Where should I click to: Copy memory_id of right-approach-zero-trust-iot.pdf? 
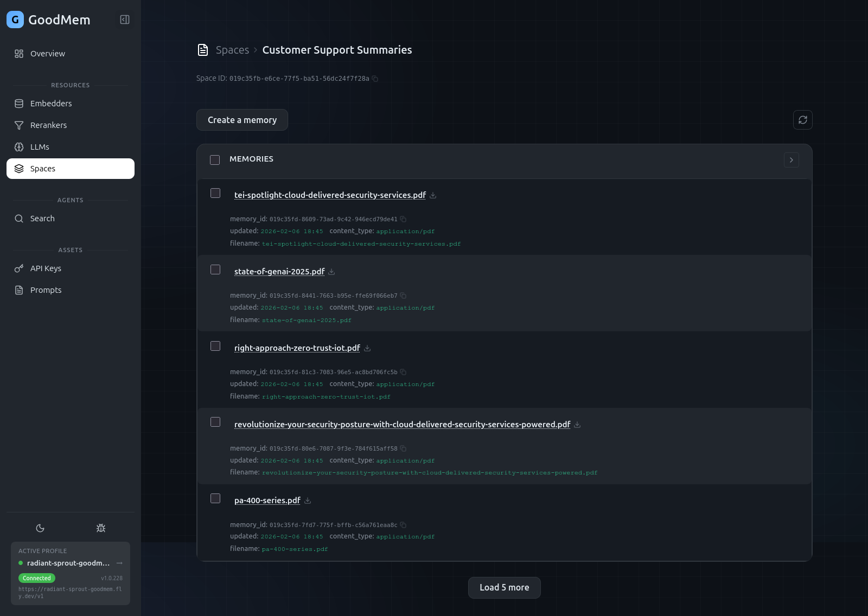pos(403,372)
